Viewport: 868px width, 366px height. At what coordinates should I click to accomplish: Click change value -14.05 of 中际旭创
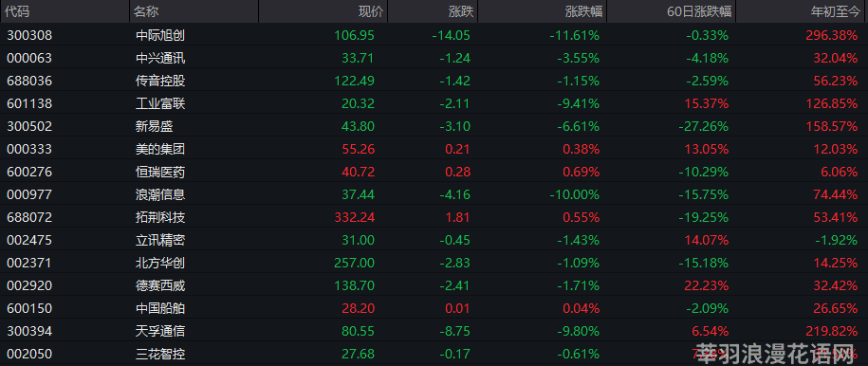click(x=451, y=35)
